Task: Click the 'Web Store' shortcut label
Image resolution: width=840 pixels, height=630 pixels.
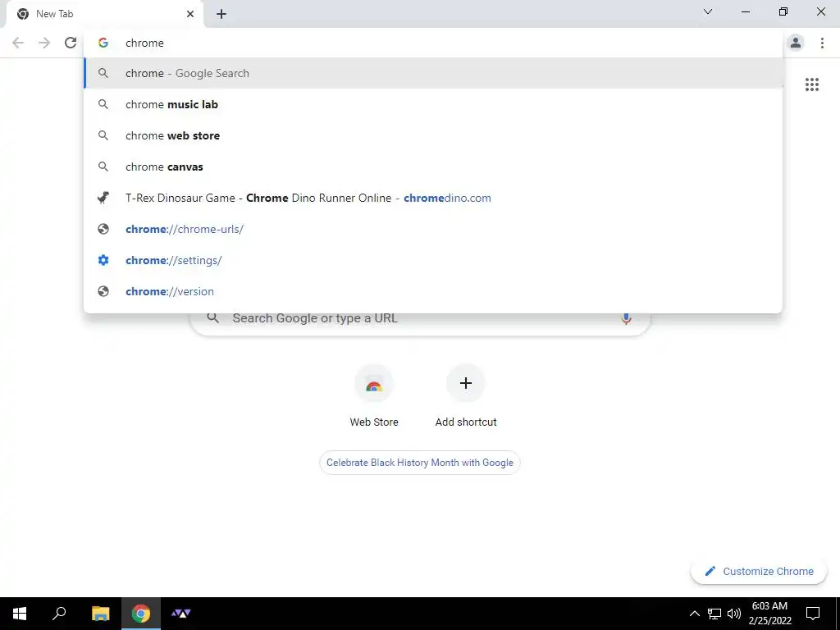Action: point(374,422)
